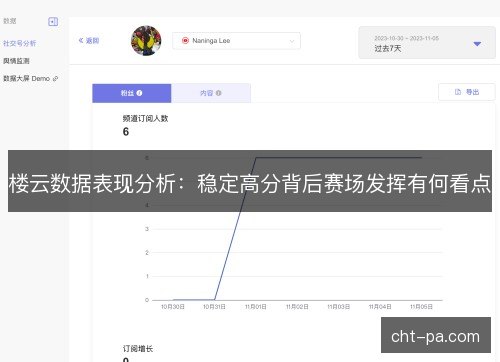Viewport: 500px width, 362px height.
Task: Export data with the 导出 button
Action: (467, 92)
